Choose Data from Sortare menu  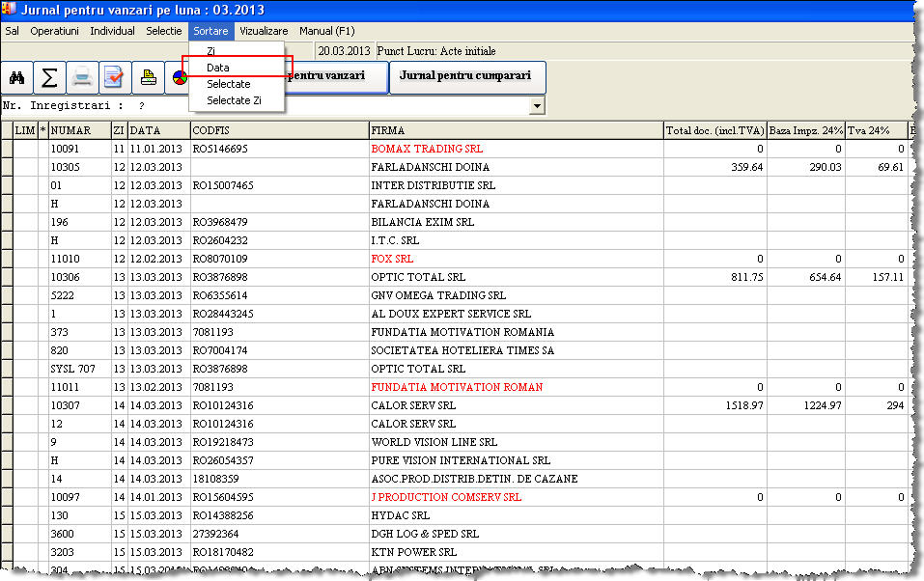[x=218, y=68]
